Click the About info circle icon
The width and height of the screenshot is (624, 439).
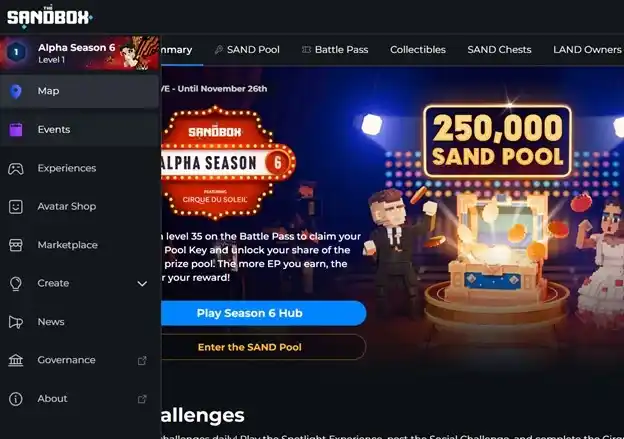pos(16,399)
